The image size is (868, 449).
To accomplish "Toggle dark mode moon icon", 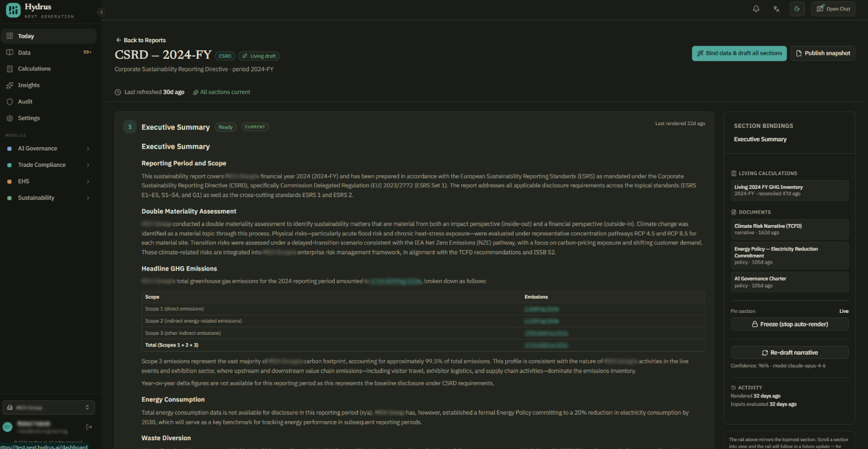I will (x=797, y=9).
